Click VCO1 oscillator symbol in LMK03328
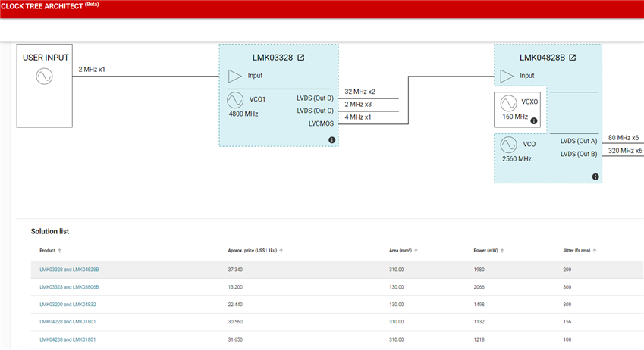 (235, 100)
